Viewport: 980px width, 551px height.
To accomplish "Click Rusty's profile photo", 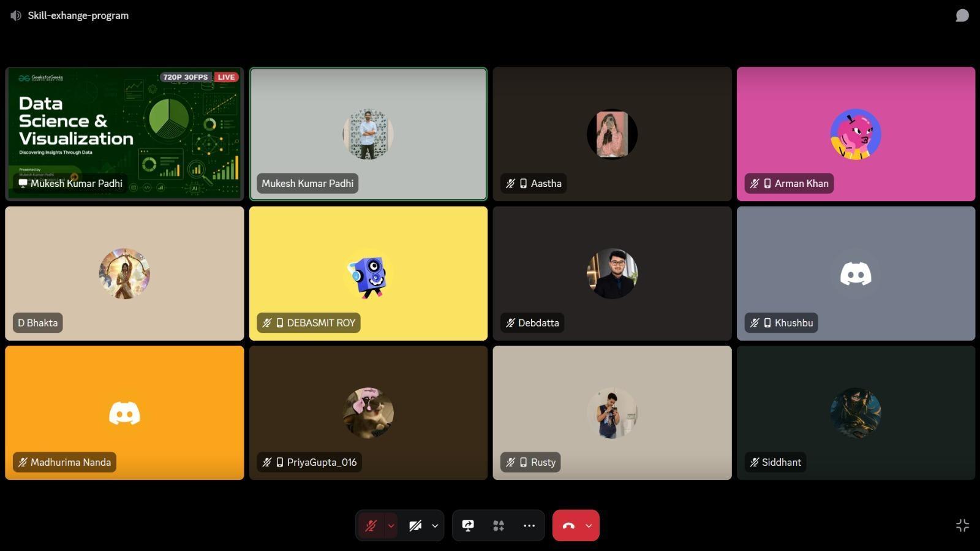I will [612, 413].
